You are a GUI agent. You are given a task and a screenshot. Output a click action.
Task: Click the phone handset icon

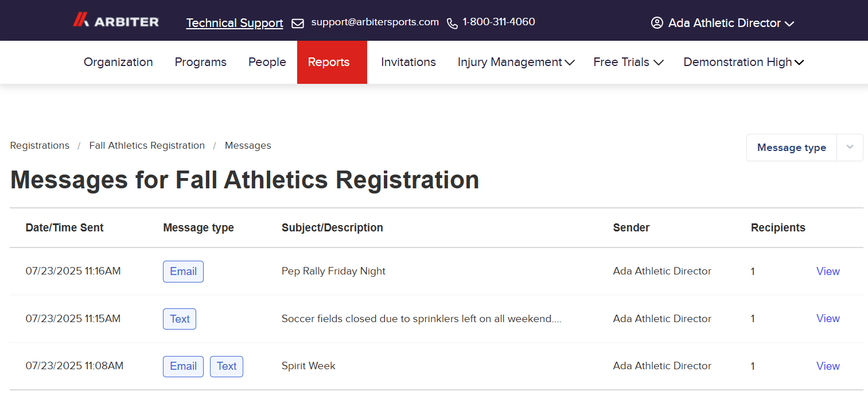(452, 24)
